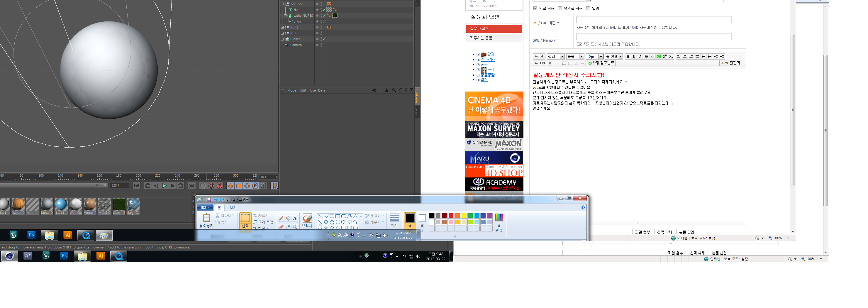Open the 스파르타 user link
This screenshot has width=868, height=308.
point(488,60)
